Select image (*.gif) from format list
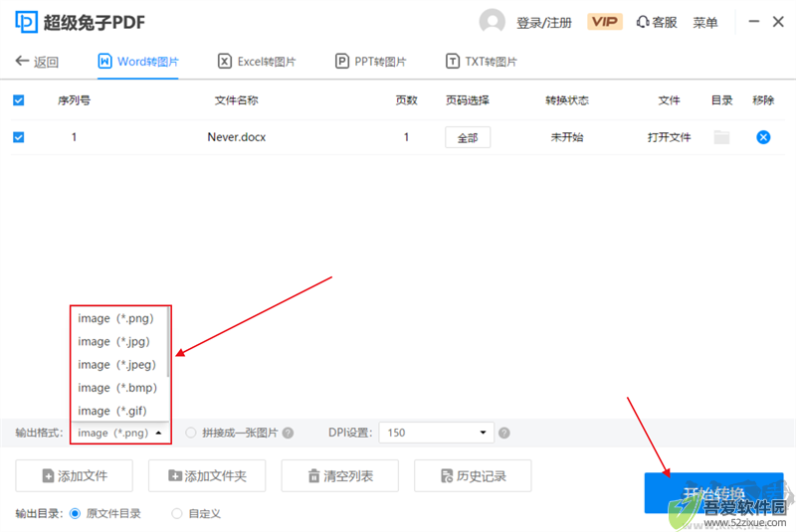Viewport: 796px width, 532px height. click(118, 411)
